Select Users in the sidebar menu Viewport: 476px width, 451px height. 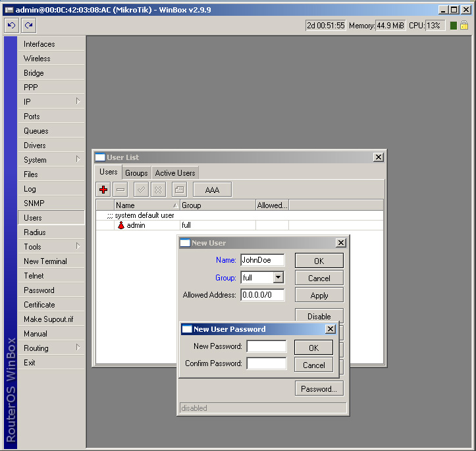pyautogui.click(x=51, y=218)
